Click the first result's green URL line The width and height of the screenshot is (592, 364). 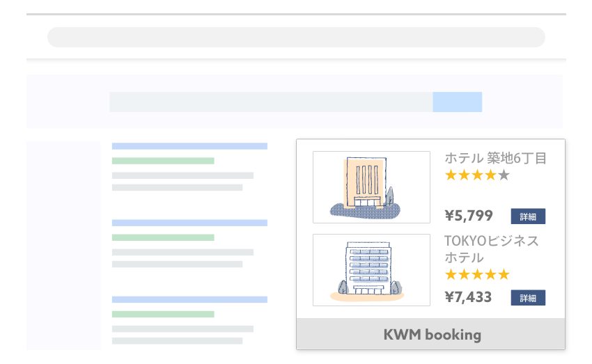[x=163, y=161]
